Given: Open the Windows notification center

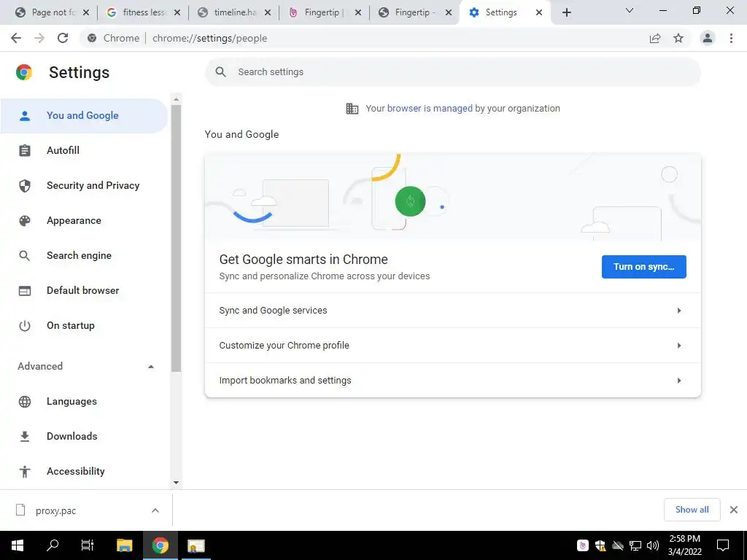Looking at the screenshot, I should point(723,545).
